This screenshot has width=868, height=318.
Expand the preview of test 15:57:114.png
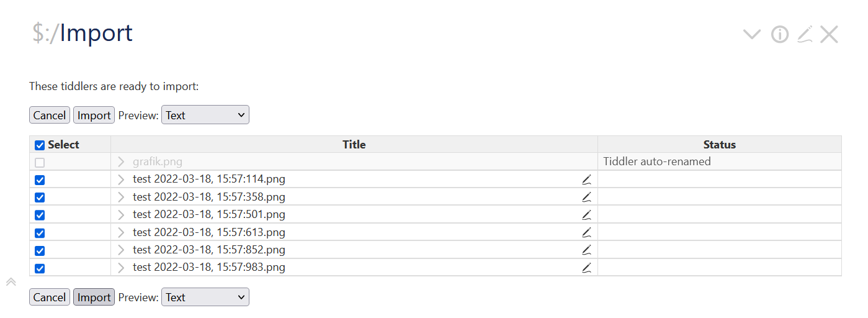coord(121,179)
